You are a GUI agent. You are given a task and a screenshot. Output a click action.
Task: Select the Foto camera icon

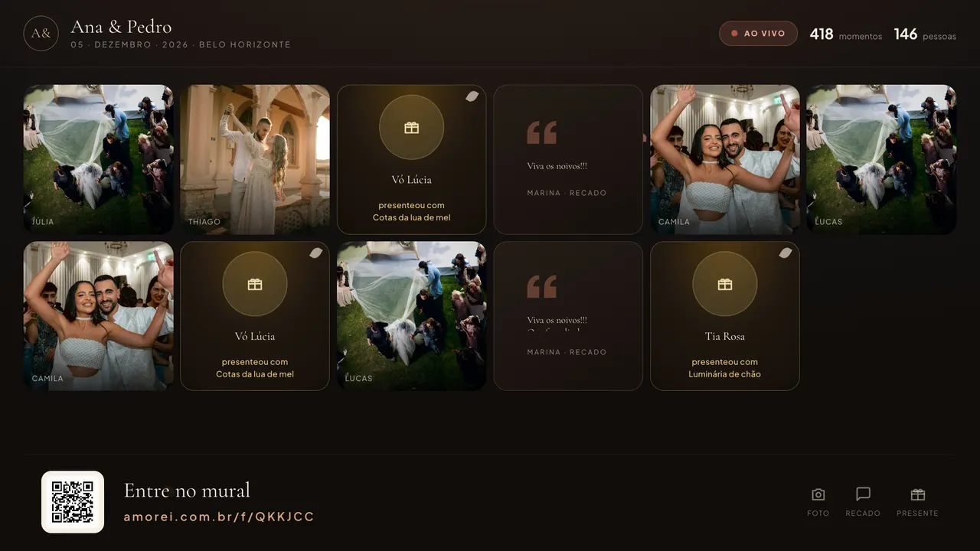pyautogui.click(x=818, y=494)
